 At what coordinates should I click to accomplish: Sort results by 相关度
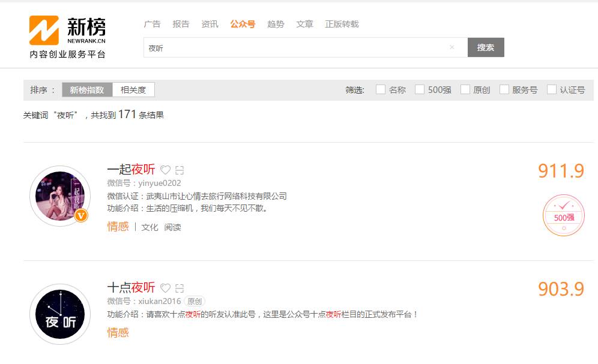coord(133,90)
